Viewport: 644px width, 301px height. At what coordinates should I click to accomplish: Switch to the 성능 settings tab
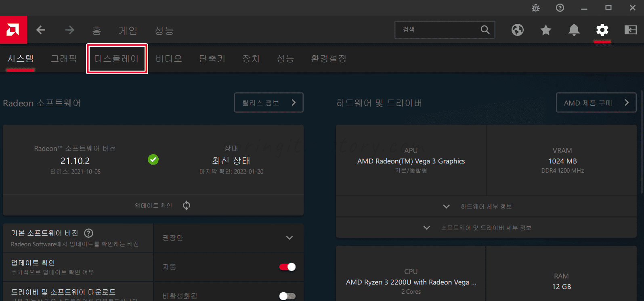pos(285,59)
